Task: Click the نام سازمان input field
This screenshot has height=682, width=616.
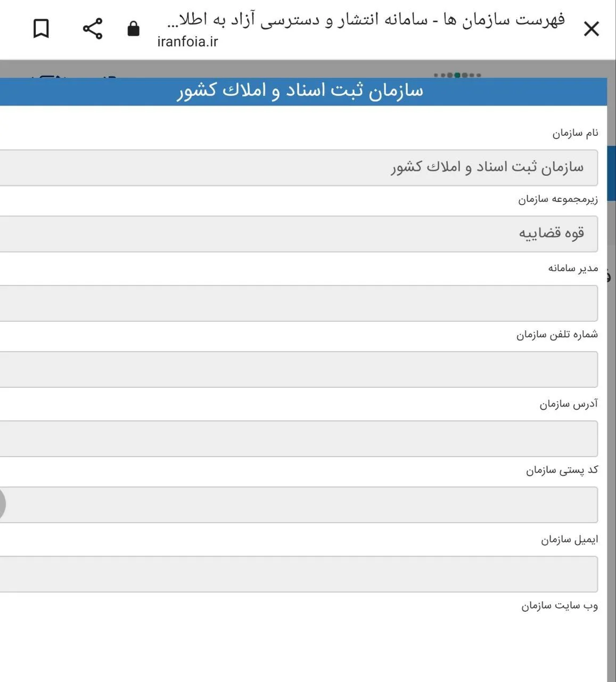Action: point(298,167)
